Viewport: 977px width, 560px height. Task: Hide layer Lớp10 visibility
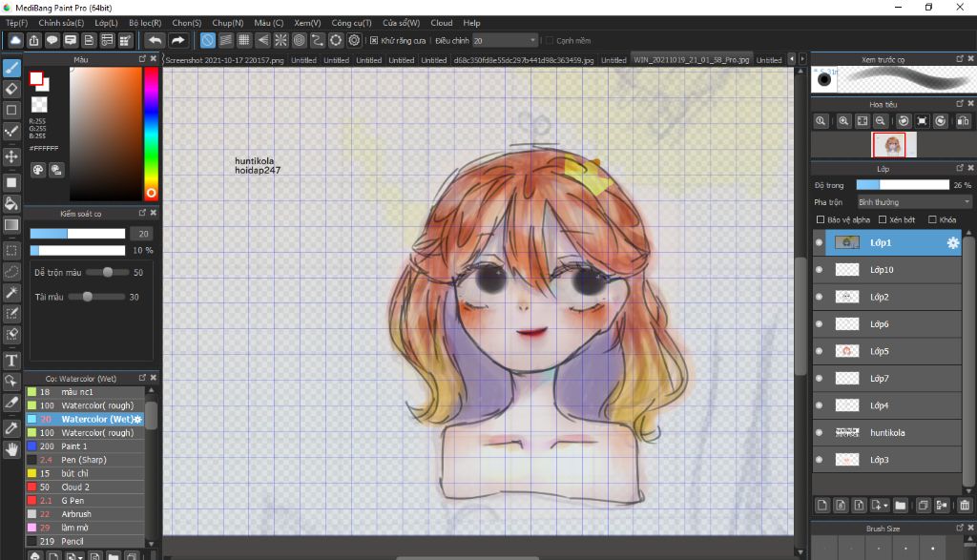[819, 270]
